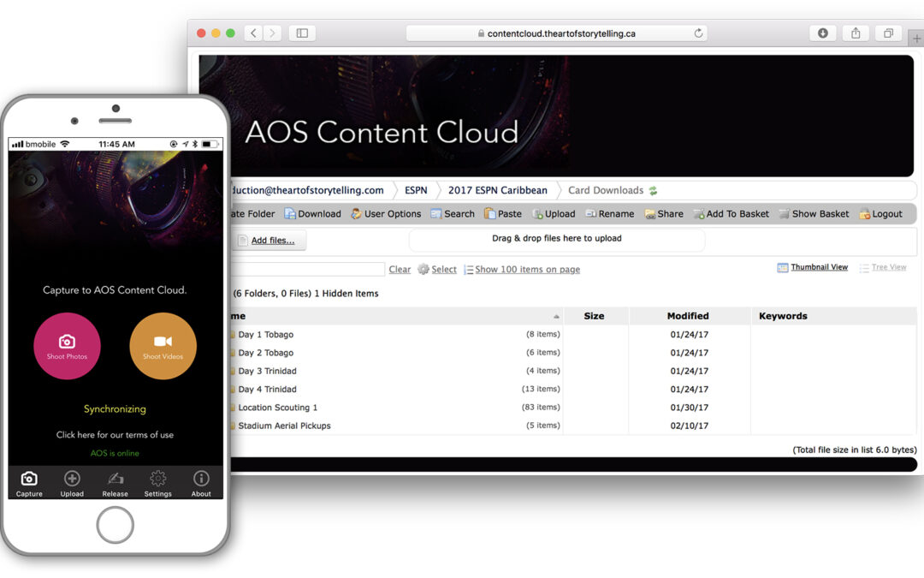Open Stadium Aerial Pickups folder
924x578 pixels.
[x=285, y=426]
